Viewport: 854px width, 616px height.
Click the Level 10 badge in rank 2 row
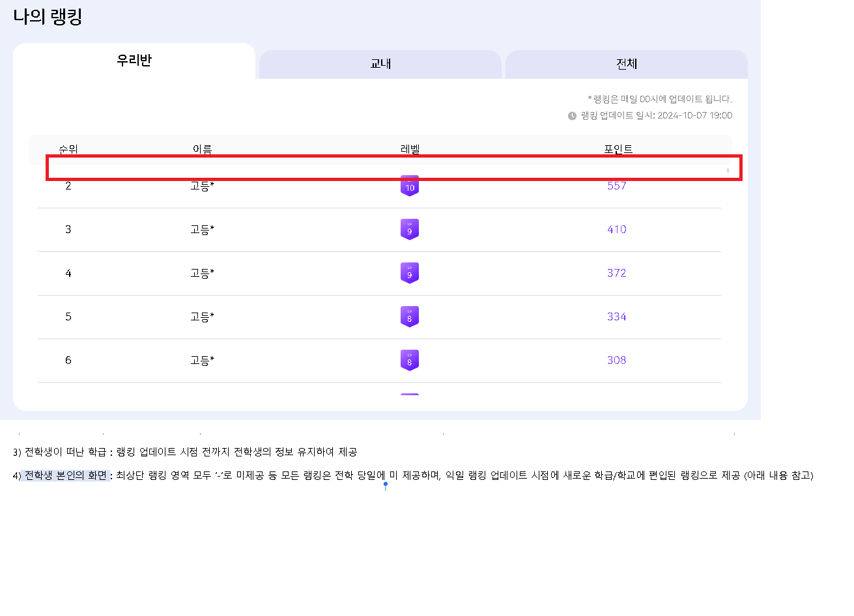(x=410, y=186)
